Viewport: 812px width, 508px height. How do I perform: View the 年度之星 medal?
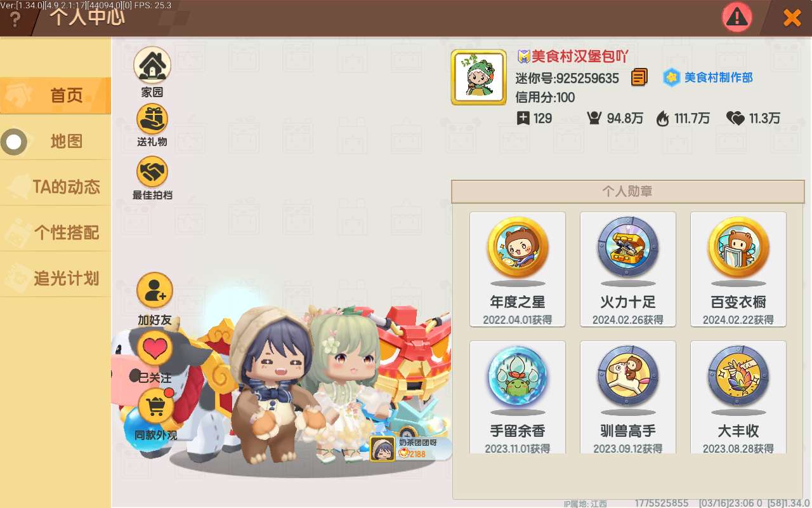(518, 270)
